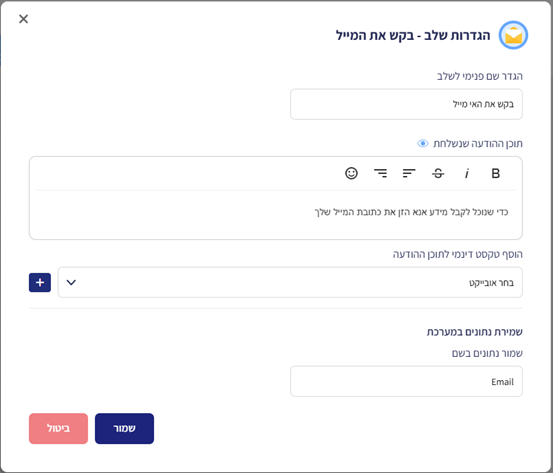Viewport: 553px width, 473px height.
Task: Add dynamic text with plus button
Action: coord(40,283)
